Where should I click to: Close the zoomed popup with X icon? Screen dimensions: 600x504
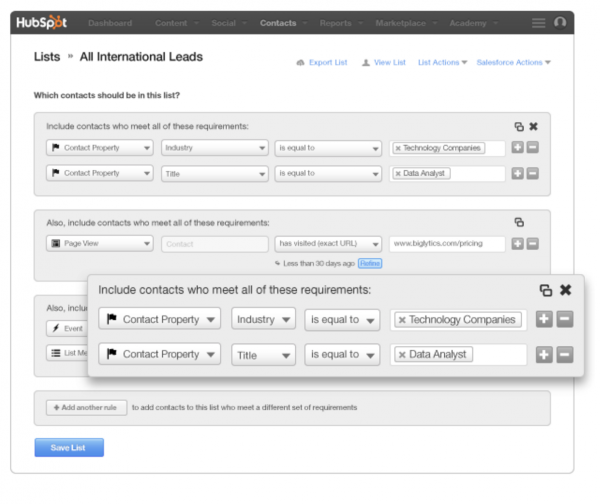[x=566, y=290]
